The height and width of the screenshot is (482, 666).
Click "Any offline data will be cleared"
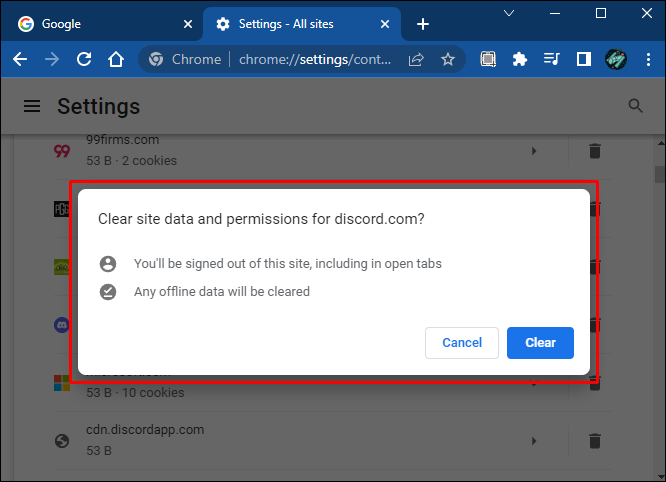point(222,291)
